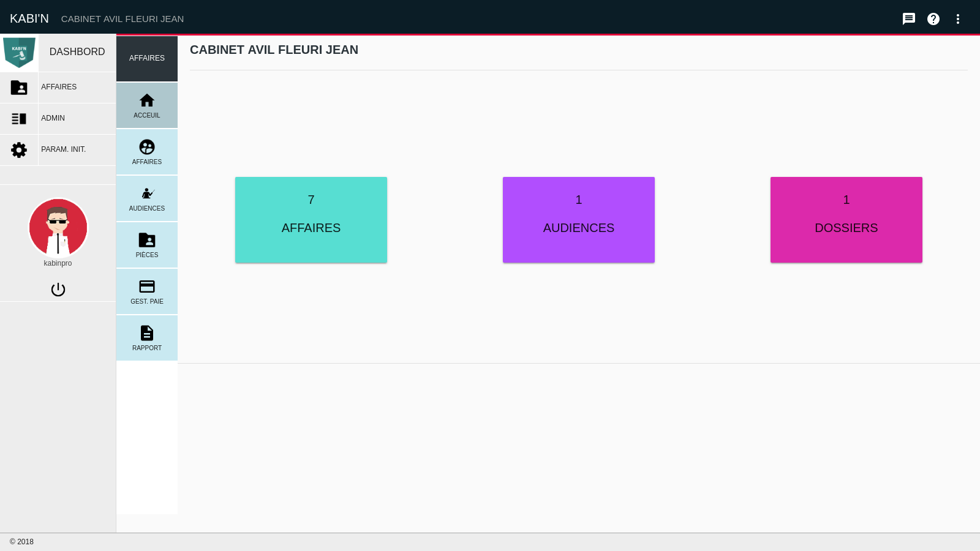The width and height of the screenshot is (980, 551).
Task: Open the Rapport document item
Action: pos(147,338)
